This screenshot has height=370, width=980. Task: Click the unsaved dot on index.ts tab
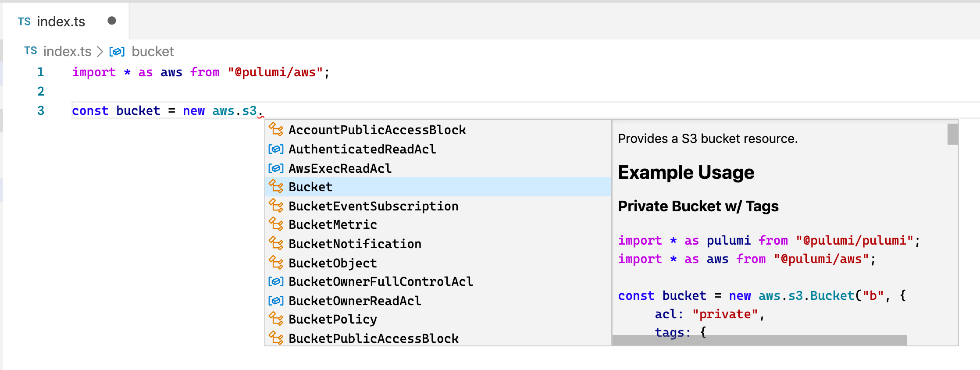coord(112,21)
